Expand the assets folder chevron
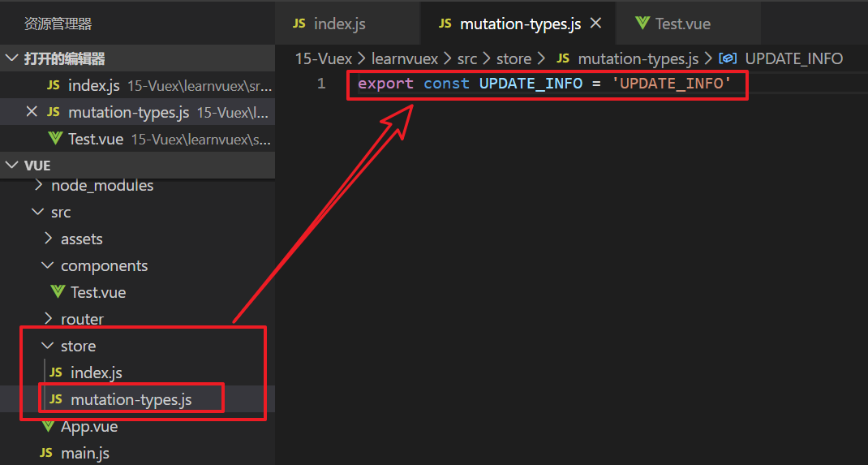 click(x=49, y=239)
